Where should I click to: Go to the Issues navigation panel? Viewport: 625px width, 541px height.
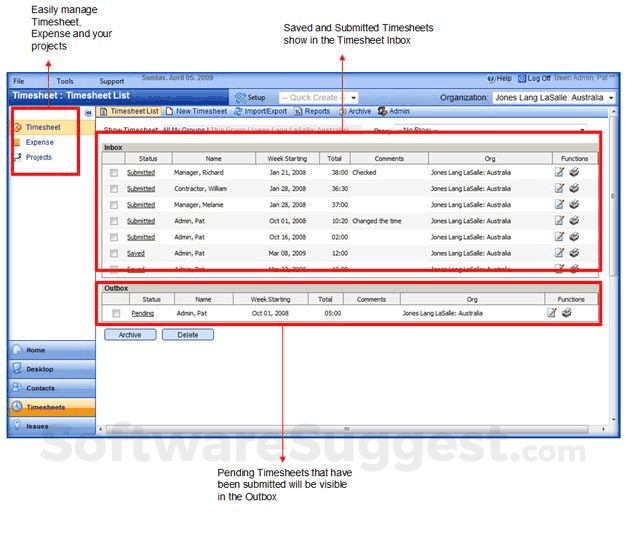[52, 426]
